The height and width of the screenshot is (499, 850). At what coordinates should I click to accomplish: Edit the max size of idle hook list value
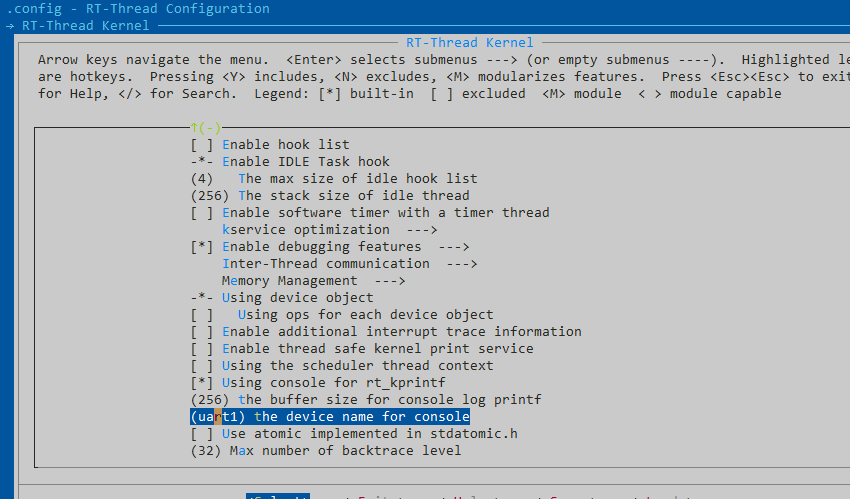(334, 179)
